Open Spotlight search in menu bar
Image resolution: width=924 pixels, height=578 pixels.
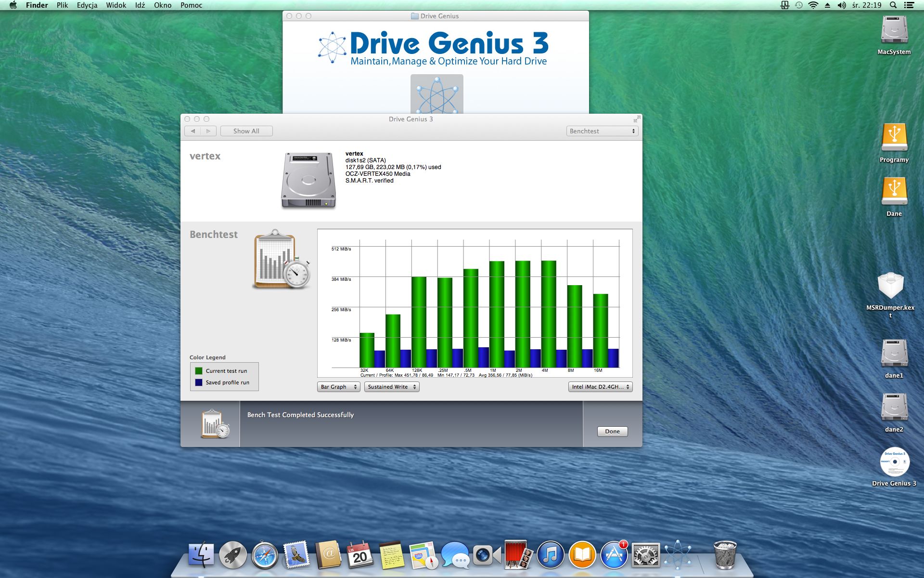893,5
